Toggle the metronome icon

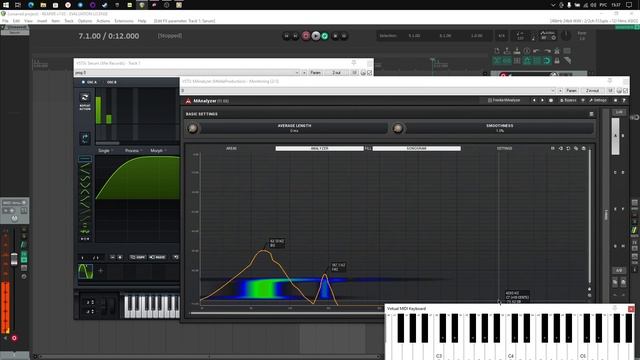tap(557, 51)
